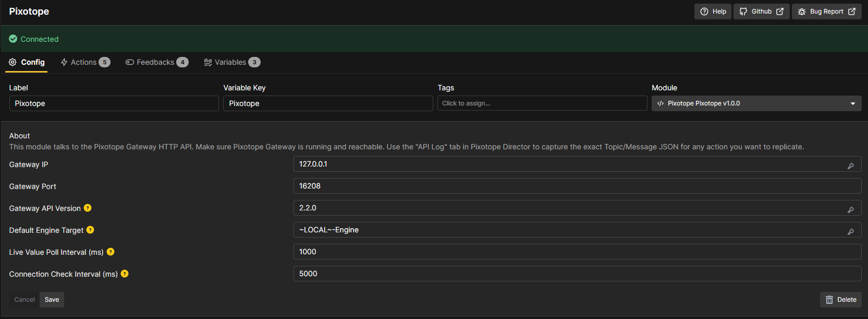Click the Variables count badge 3
Image resolution: width=868 pixels, height=319 pixels.
click(x=254, y=62)
